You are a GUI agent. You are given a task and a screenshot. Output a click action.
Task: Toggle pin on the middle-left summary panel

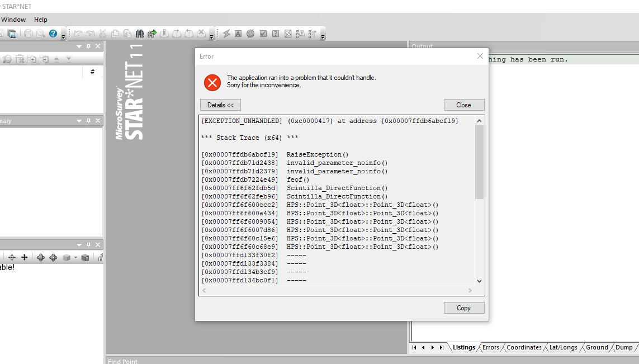pyautogui.click(x=88, y=121)
